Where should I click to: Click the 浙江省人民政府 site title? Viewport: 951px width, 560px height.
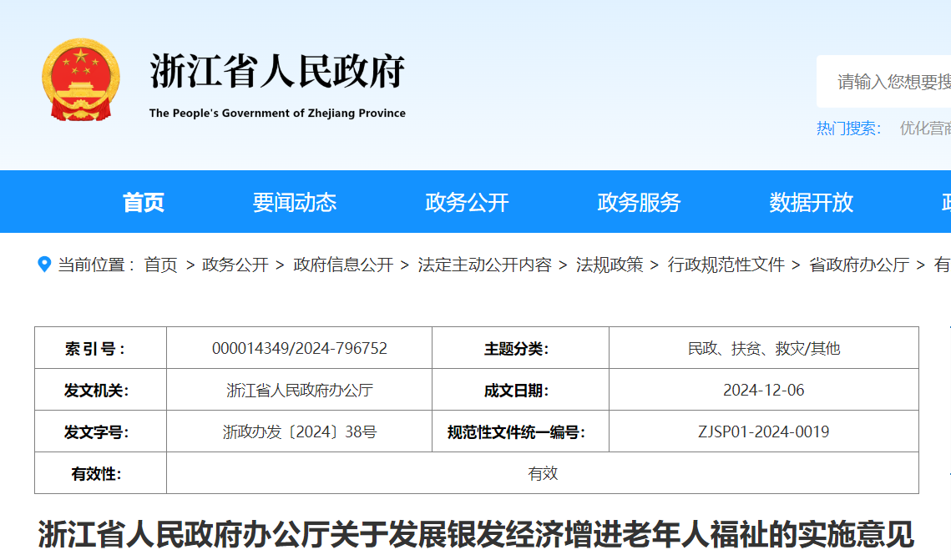277,71
